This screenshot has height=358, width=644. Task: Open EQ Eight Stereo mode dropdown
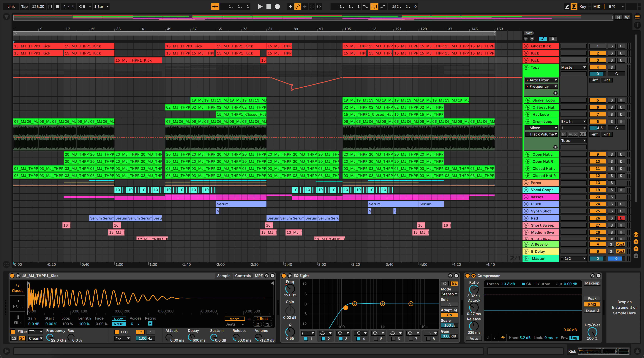[449, 294]
